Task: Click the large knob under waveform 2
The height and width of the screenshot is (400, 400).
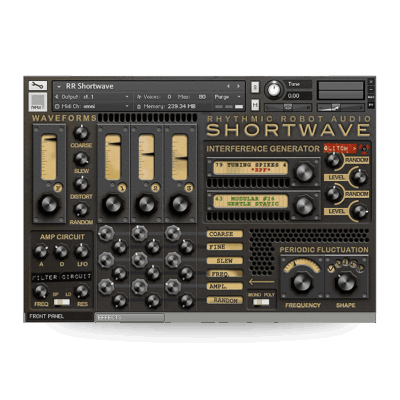Action: pyautogui.click(x=147, y=205)
